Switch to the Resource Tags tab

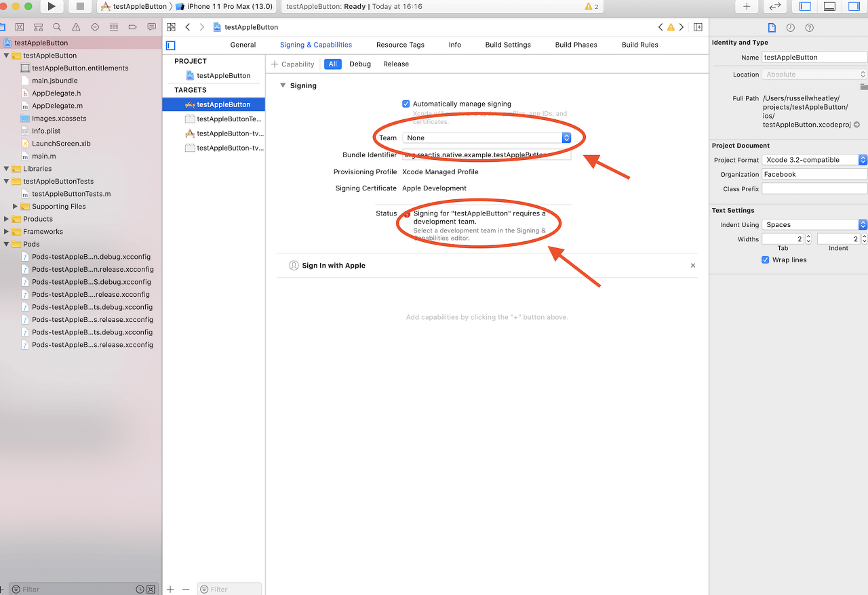tap(400, 45)
